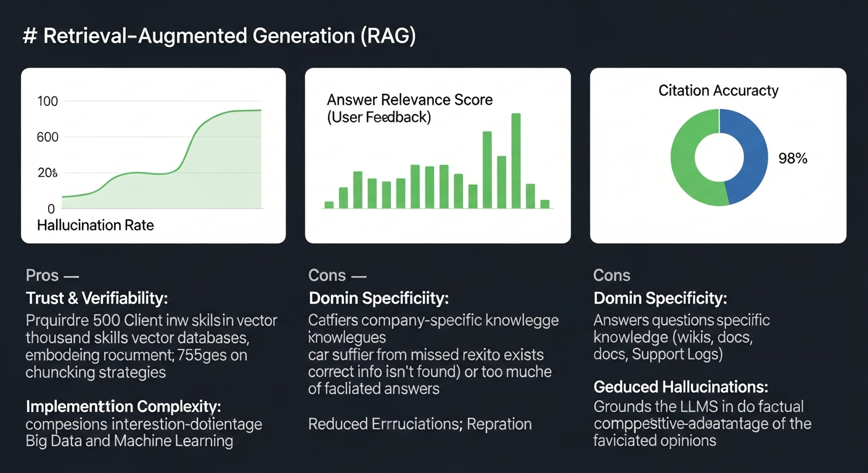
Task: Select the "faviciated opinions" text line
Action: (655, 440)
